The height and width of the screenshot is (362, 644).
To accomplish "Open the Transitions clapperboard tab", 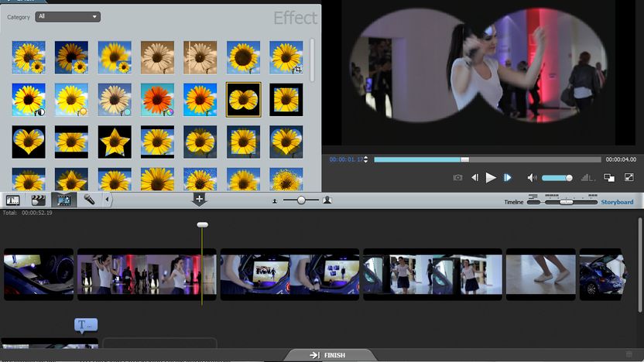I will pos(38,200).
